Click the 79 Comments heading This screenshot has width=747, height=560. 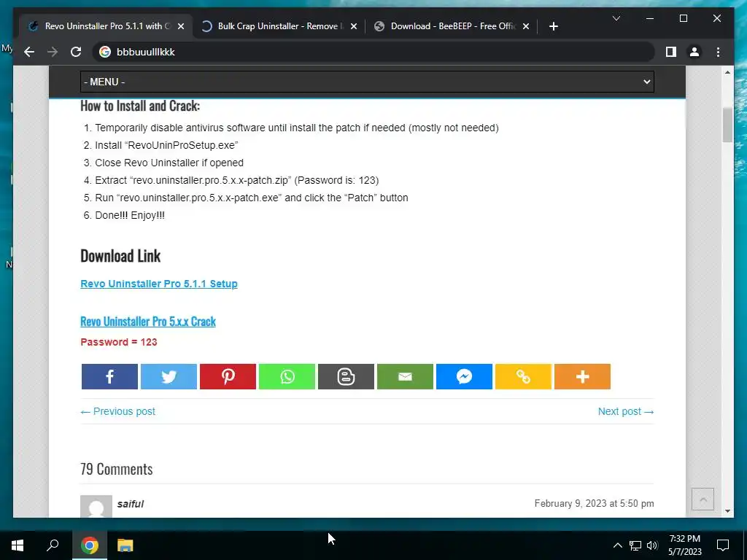point(116,469)
